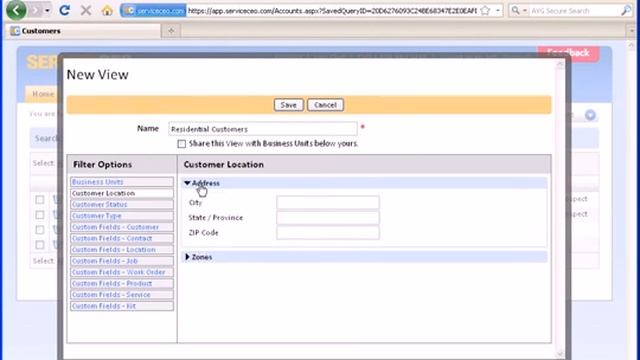Image resolution: width=640 pixels, height=360 pixels.
Task: Select Custom Fields - Location filter
Action: click(x=122, y=249)
